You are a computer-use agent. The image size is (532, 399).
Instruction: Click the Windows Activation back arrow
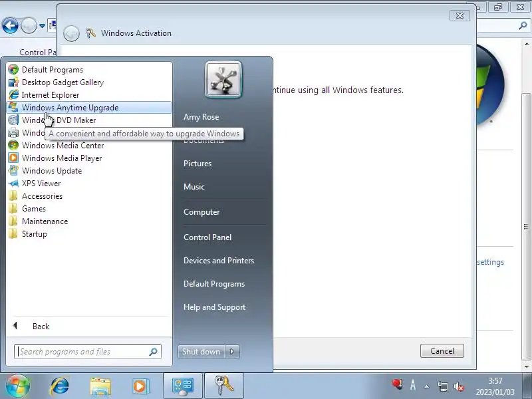[x=71, y=33]
